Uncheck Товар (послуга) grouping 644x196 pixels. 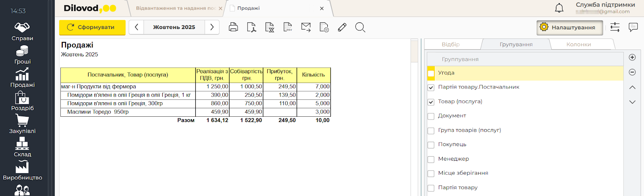(431, 102)
